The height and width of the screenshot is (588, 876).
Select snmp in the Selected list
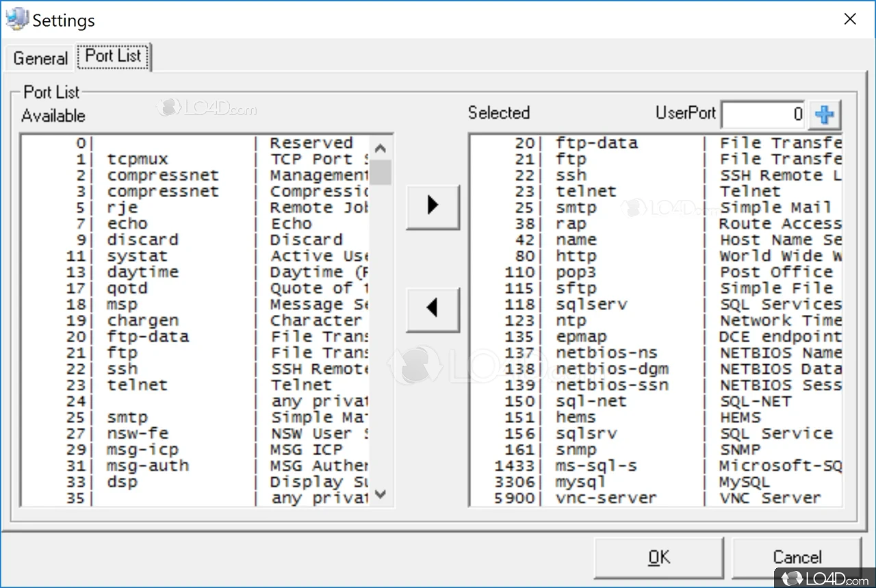(656, 450)
